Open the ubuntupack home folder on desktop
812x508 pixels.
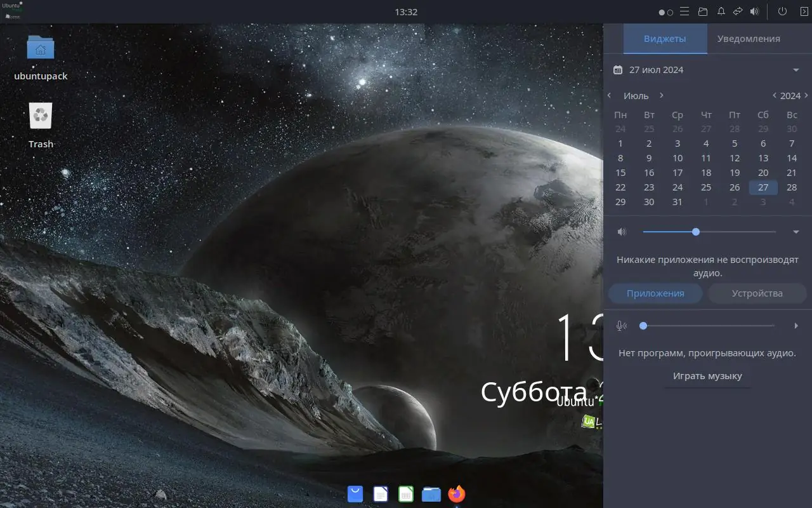[41, 57]
